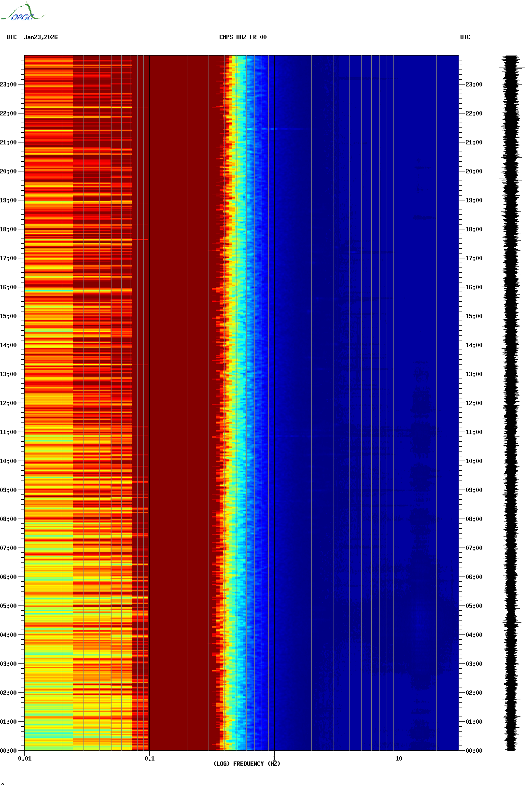This screenshot has height=789, width=532.
Task: Click the 16:00 label on the right time axis
Action: (x=474, y=287)
